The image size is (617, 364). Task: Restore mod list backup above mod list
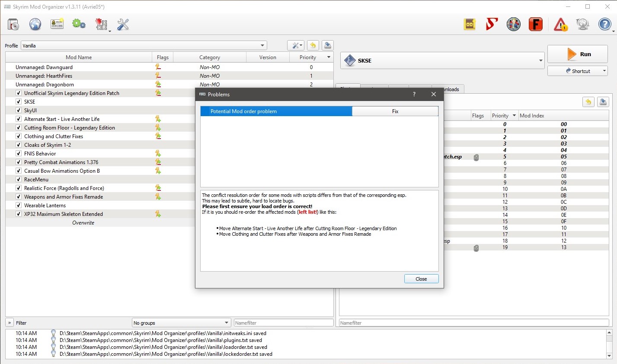pyautogui.click(x=313, y=45)
